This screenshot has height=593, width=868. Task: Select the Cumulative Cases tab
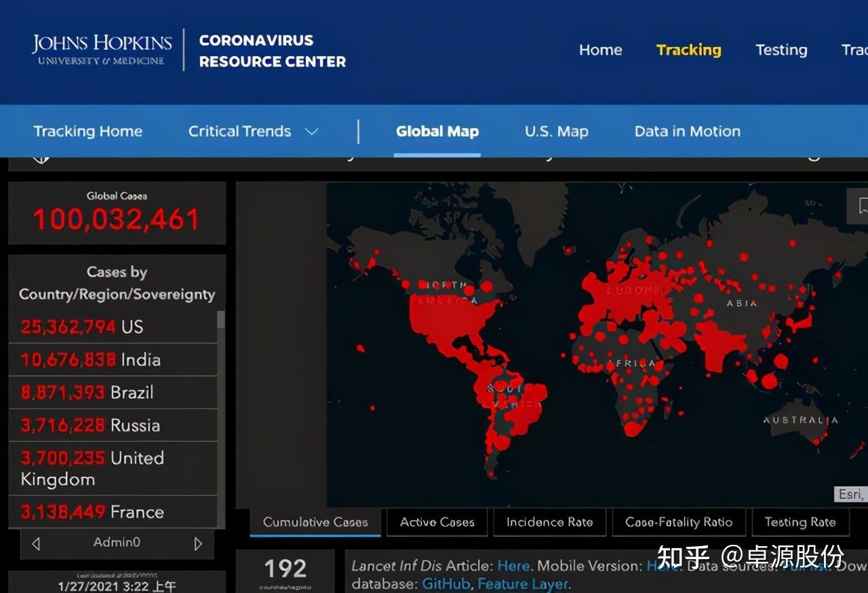(x=315, y=522)
